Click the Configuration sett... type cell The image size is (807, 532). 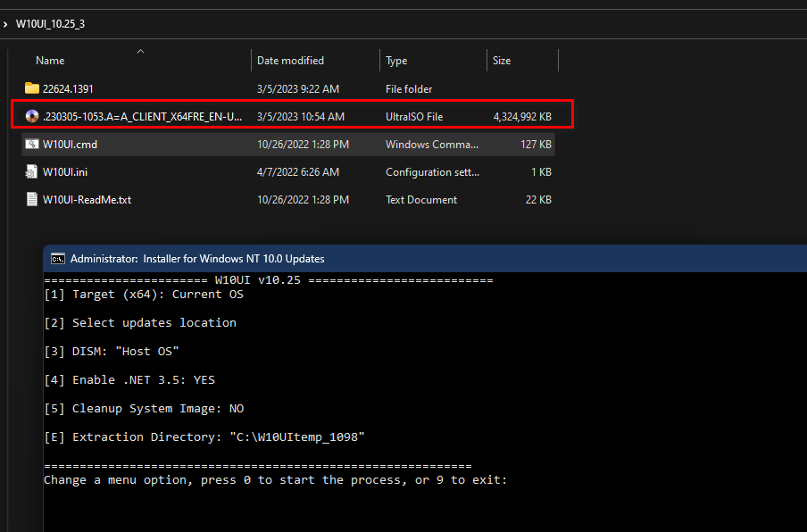(432, 172)
